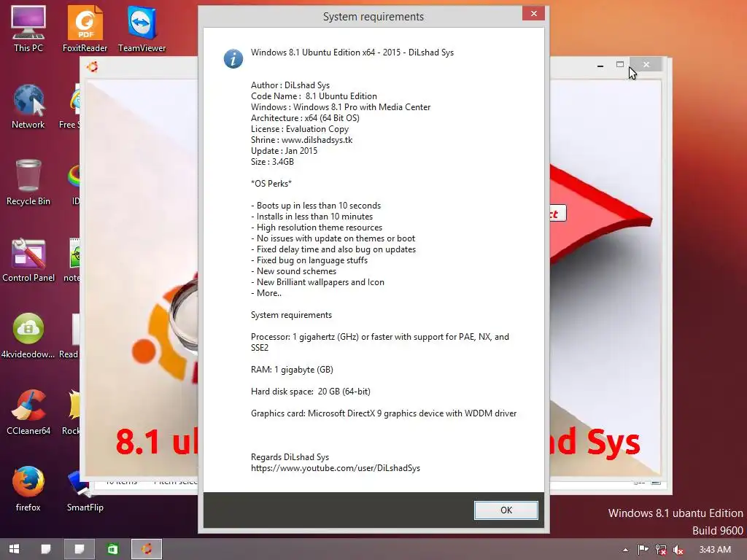Image resolution: width=747 pixels, height=560 pixels.
Task: Click the Action Center flag icon
Action: (643, 550)
